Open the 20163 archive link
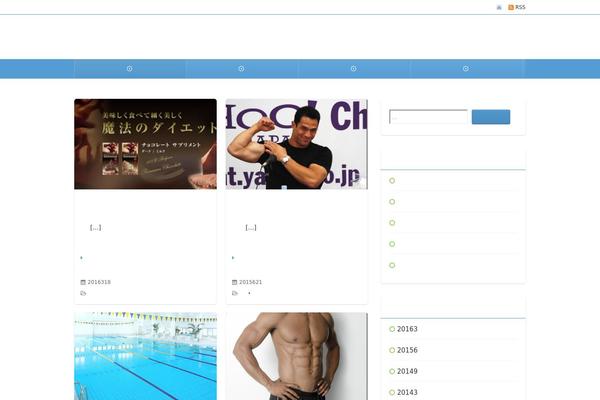This screenshot has width=600, height=400. coord(407,329)
